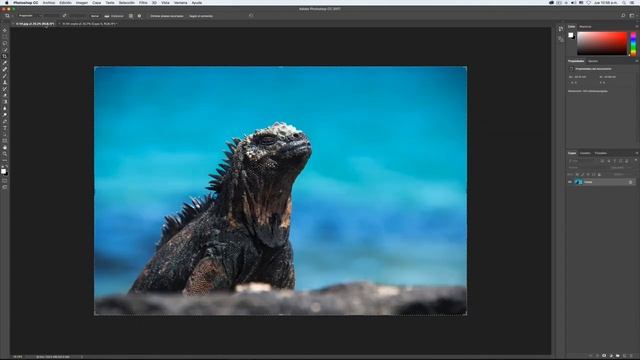Viewport: 640px width, 360px height.
Task: Select the History Brush tool
Action: point(5,89)
